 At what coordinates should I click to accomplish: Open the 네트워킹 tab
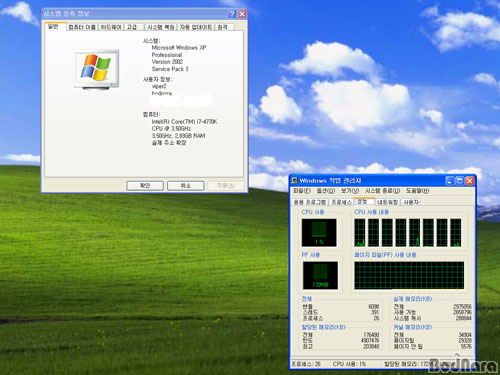coord(388,202)
